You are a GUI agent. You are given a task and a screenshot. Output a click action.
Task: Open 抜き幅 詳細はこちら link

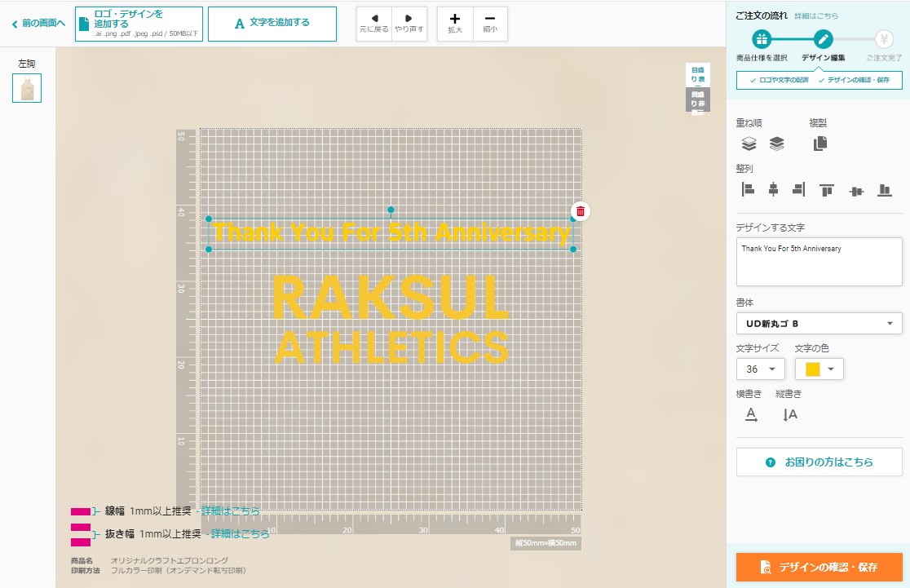[x=241, y=534]
